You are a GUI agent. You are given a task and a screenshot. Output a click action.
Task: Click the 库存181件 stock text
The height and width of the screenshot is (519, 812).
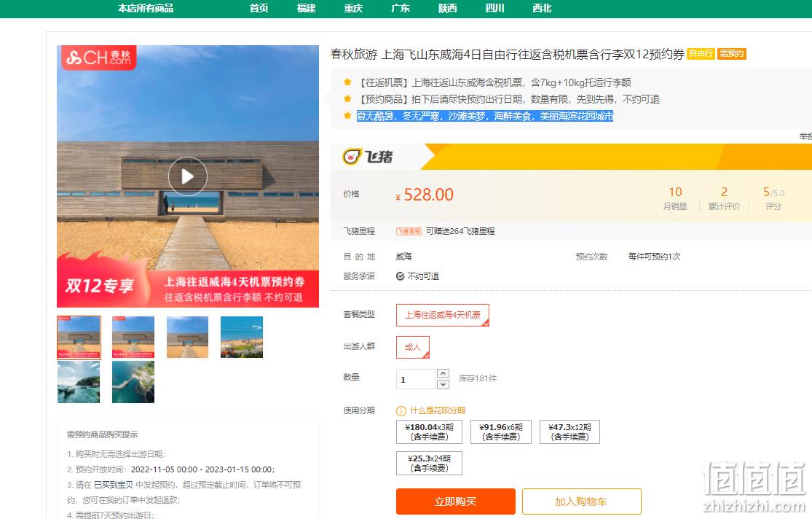click(478, 378)
